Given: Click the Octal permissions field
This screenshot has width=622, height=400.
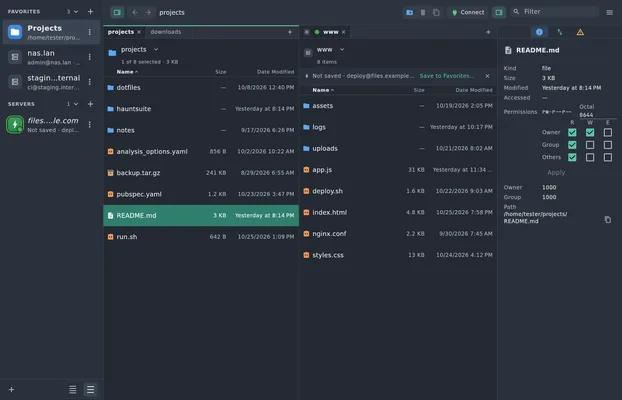Looking at the screenshot, I should pos(597,115).
